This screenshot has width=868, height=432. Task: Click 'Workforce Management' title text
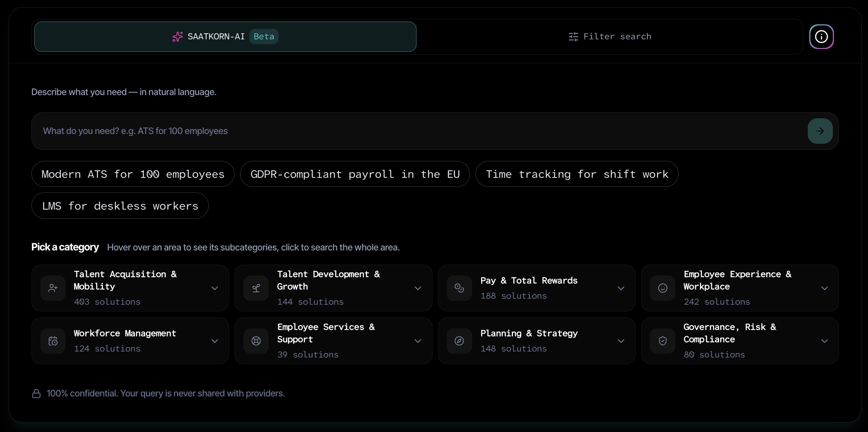(x=125, y=334)
